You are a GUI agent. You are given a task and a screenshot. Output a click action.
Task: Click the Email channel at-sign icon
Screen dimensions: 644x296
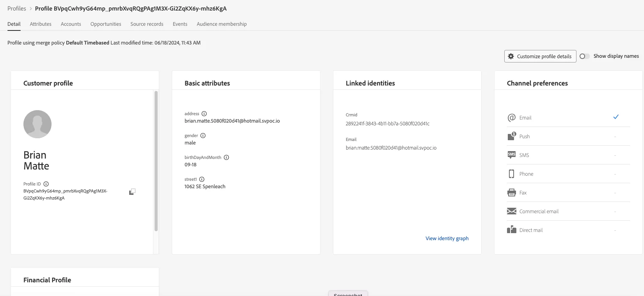[511, 118]
